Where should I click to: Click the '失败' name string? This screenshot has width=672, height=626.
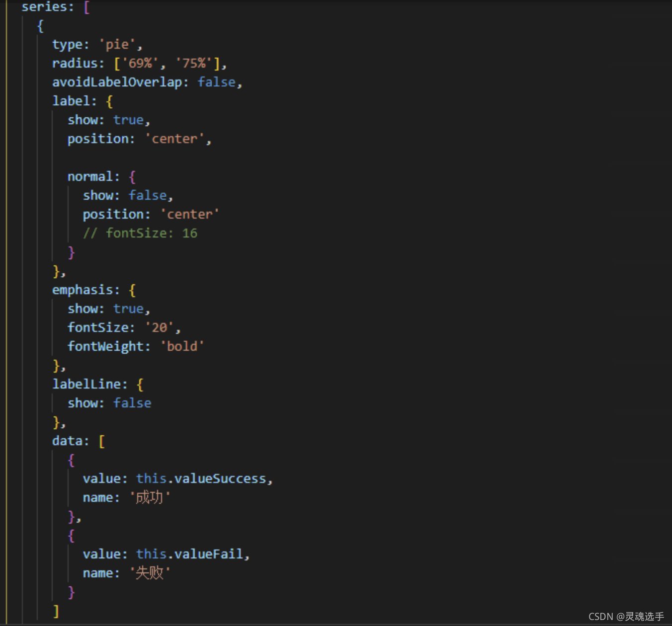(x=150, y=573)
